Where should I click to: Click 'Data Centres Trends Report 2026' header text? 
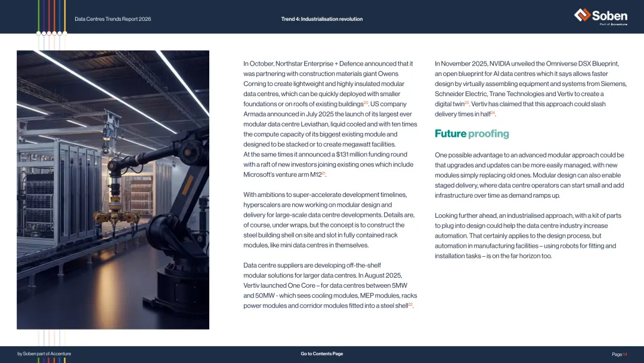pos(113,19)
